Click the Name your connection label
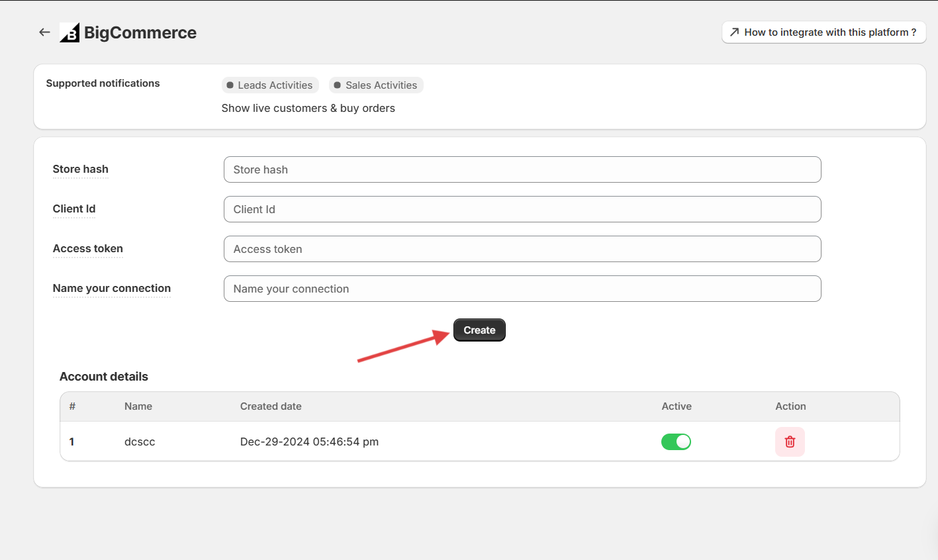This screenshot has height=560, width=938. pyautogui.click(x=112, y=289)
